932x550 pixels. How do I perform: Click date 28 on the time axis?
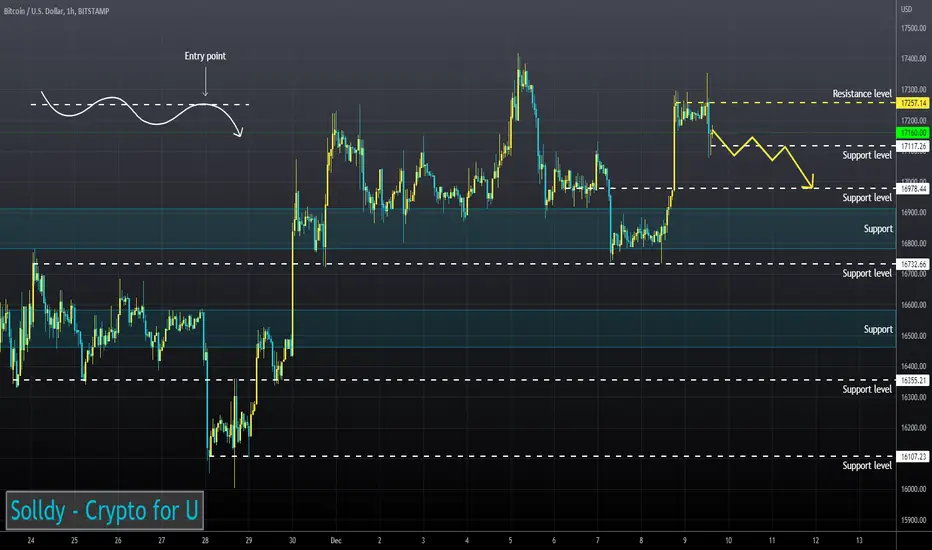205,540
